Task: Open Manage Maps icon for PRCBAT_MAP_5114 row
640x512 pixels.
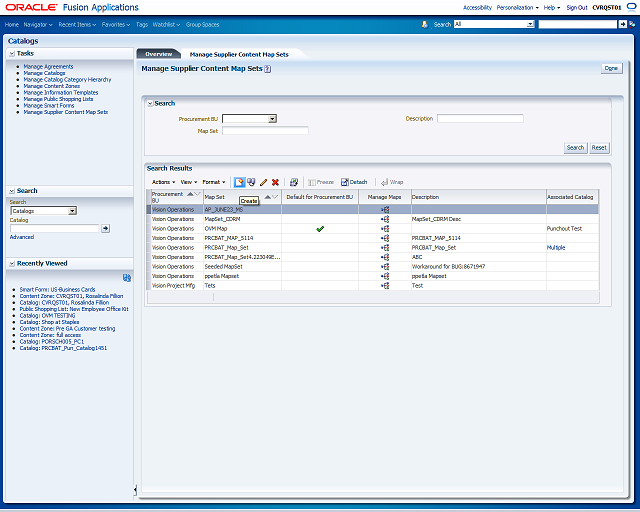Action: point(385,238)
